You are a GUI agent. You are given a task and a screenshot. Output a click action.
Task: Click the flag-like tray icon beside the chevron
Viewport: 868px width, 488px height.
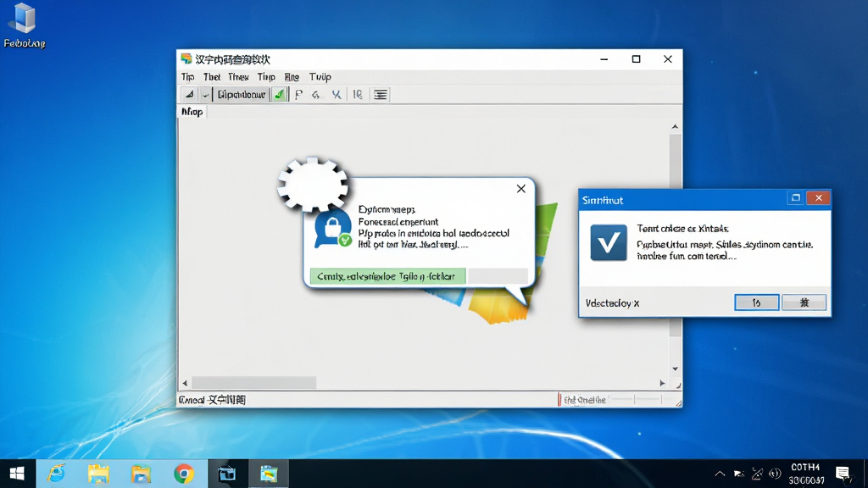[x=739, y=474]
